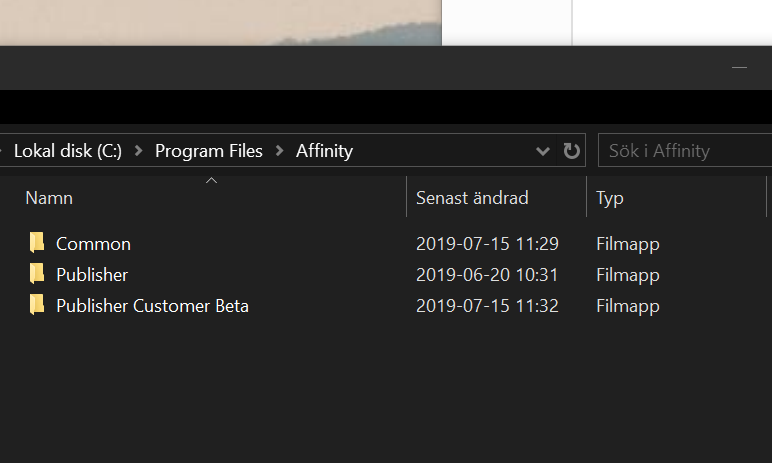Minimize the File Explorer window
The image size is (772, 463).
[739, 67]
